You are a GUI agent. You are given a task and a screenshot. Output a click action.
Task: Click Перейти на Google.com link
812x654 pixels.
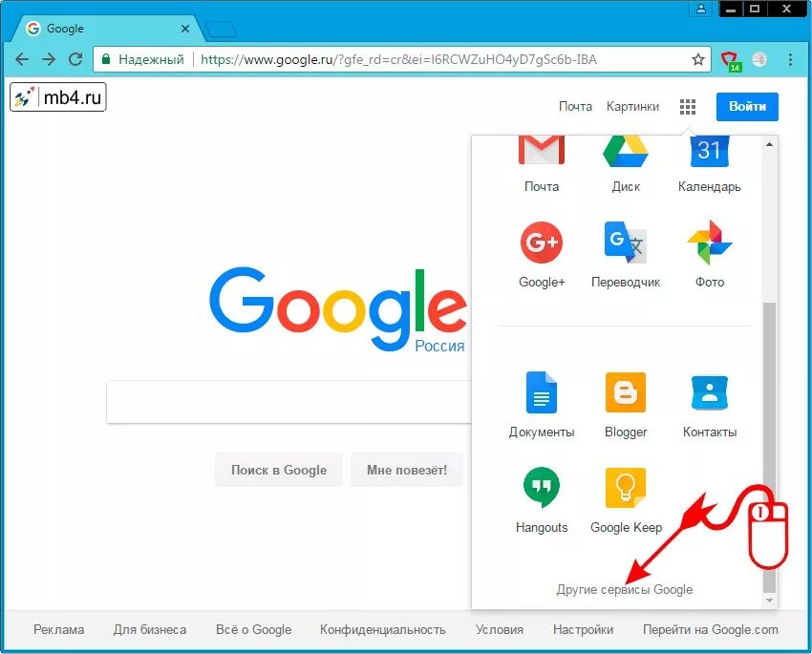(711, 630)
